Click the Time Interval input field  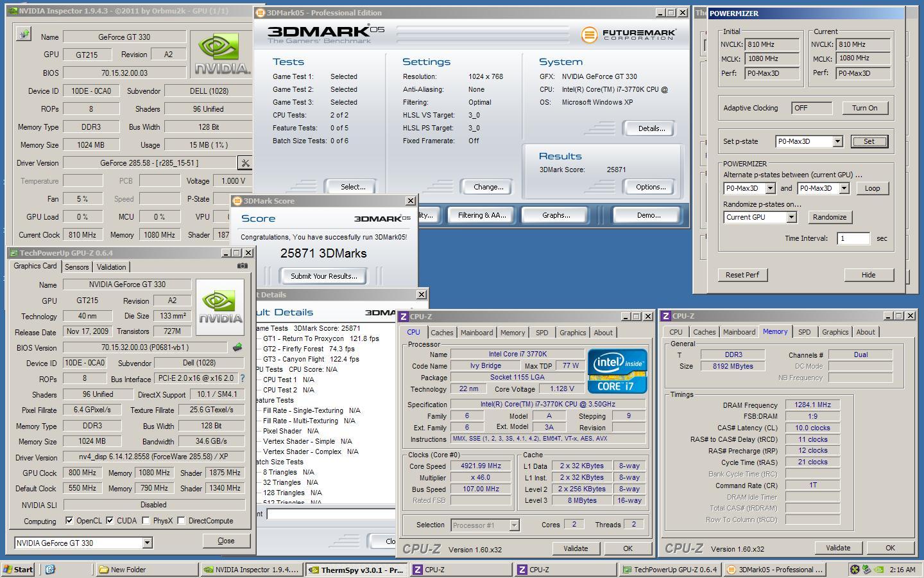[853, 238]
